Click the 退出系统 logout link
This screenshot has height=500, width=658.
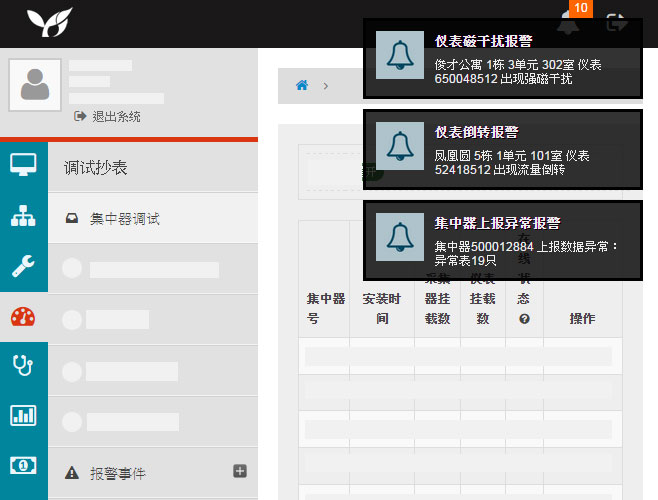pyautogui.click(x=108, y=117)
